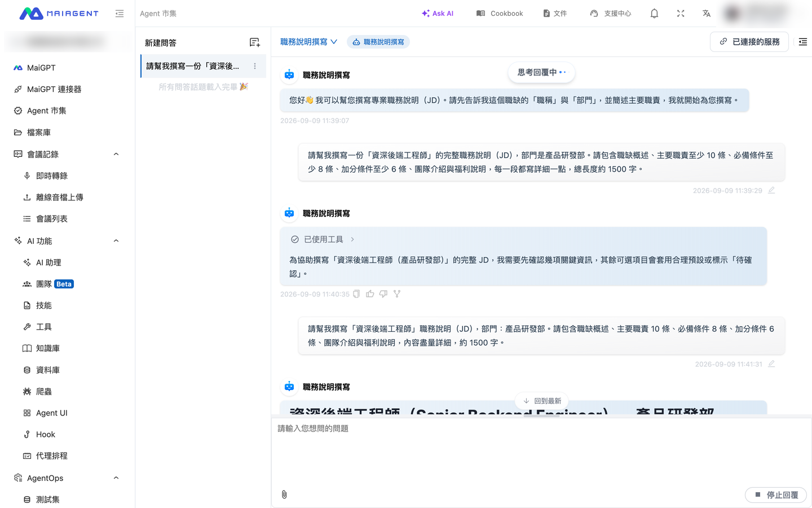812x508 pixels.
Task: Expand the 已使用工具 tool usage details
Action: tap(323, 239)
